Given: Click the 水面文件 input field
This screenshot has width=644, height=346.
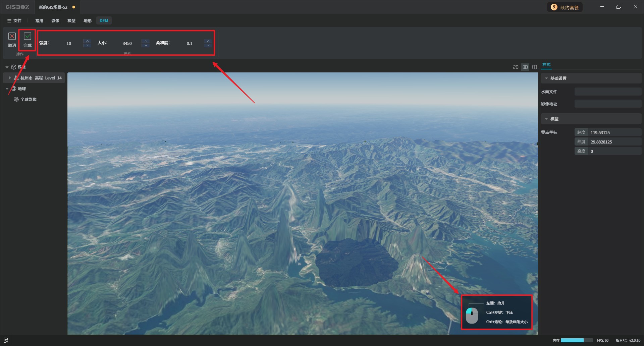Looking at the screenshot, I should pos(607,92).
